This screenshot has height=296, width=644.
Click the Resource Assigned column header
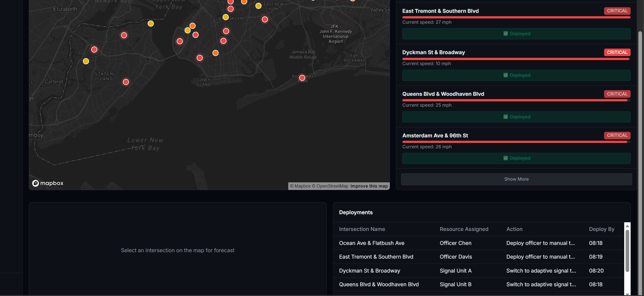pos(464,229)
